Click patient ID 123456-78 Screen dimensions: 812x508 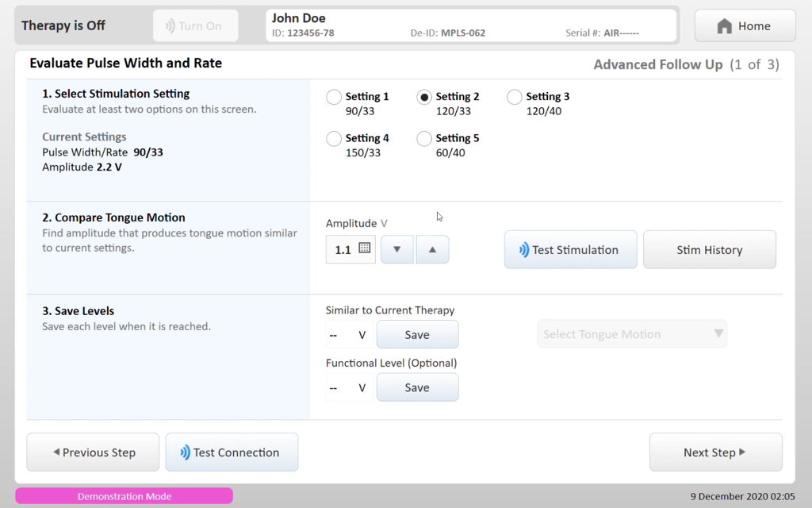[303, 33]
